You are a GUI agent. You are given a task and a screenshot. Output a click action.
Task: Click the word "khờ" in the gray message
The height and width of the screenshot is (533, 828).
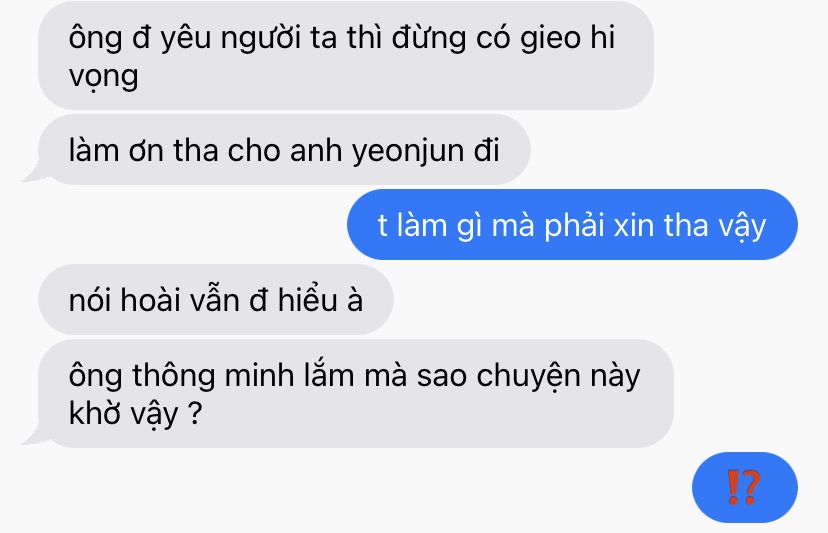[95, 413]
